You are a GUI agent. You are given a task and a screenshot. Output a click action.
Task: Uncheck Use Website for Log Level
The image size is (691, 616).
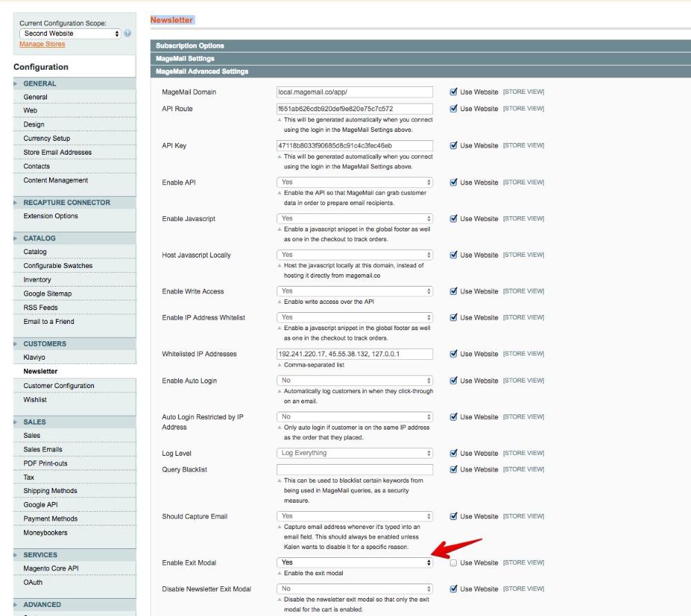[453, 454]
